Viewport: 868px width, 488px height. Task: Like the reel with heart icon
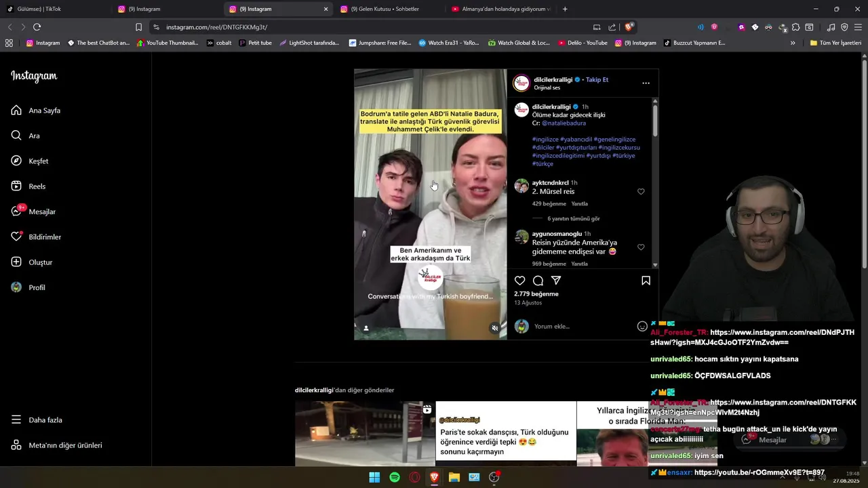pyautogui.click(x=519, y=281)
